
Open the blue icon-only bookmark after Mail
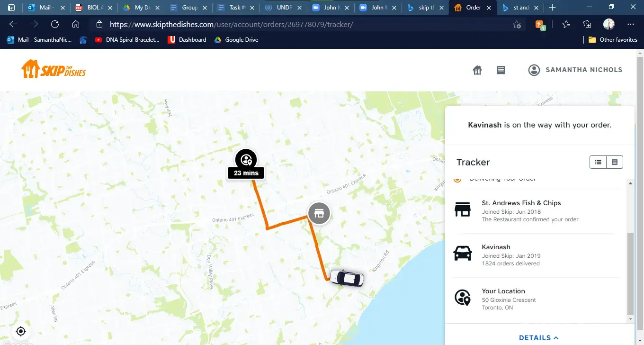click(83, 40)
